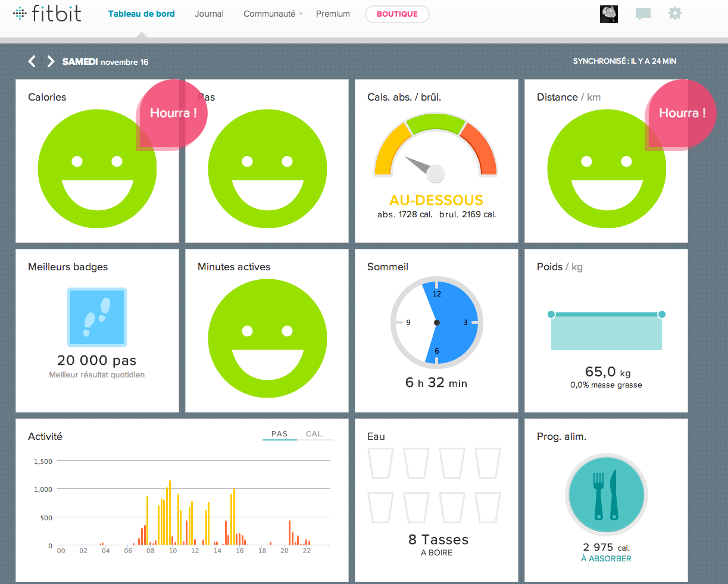Open the messages speech bubble icon
Image resolution: width=728 pixels, height=584 pixels.
tap(643, 14)
